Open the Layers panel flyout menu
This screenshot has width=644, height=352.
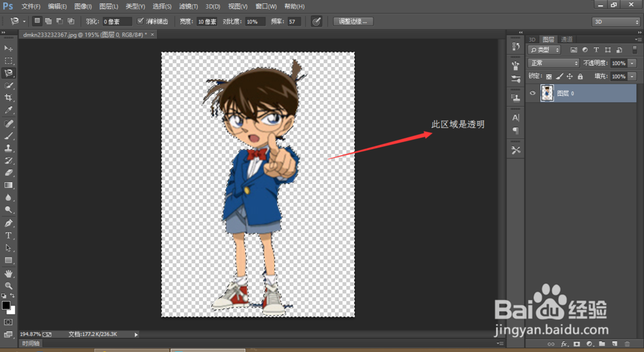click(638, 39)
